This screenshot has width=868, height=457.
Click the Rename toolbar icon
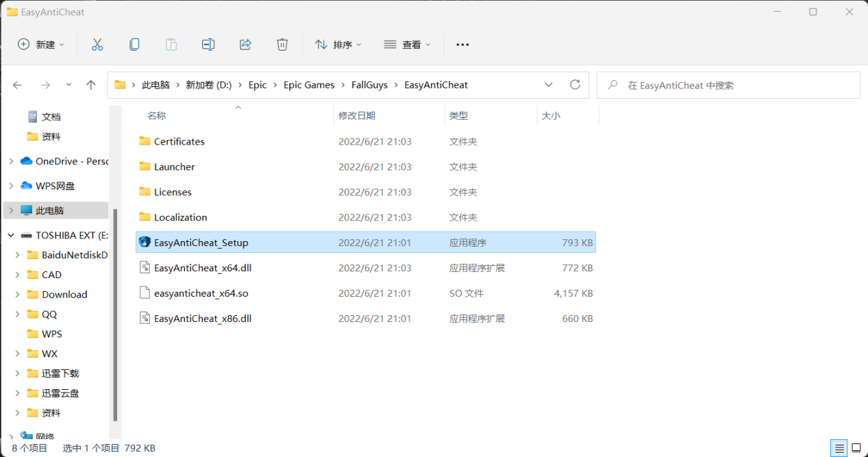pos(208,45)
